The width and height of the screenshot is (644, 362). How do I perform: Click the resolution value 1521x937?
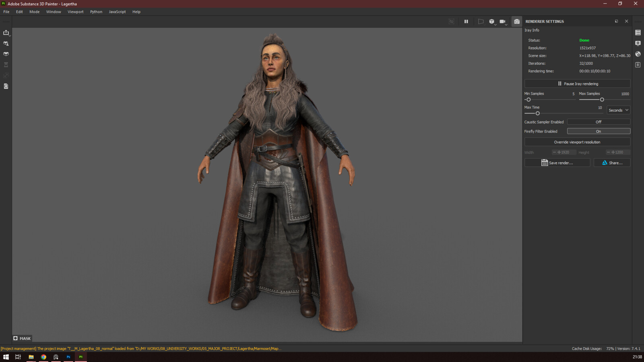point(588,48)
